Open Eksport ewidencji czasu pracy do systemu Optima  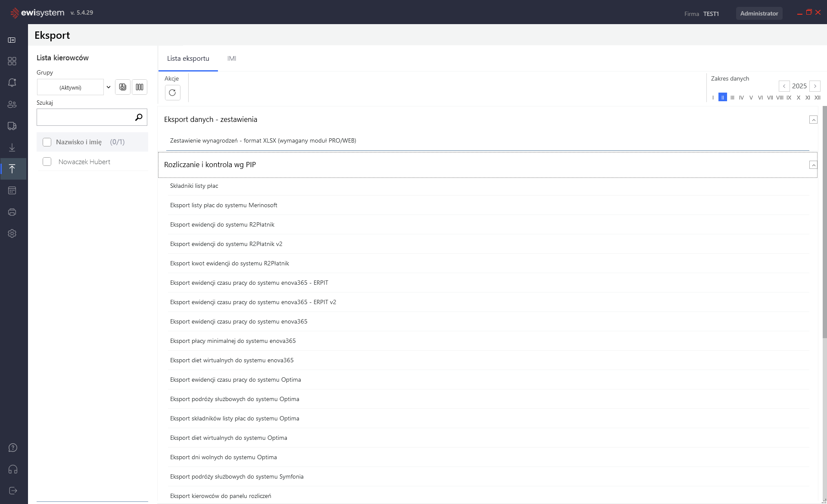tap(488, 380)
